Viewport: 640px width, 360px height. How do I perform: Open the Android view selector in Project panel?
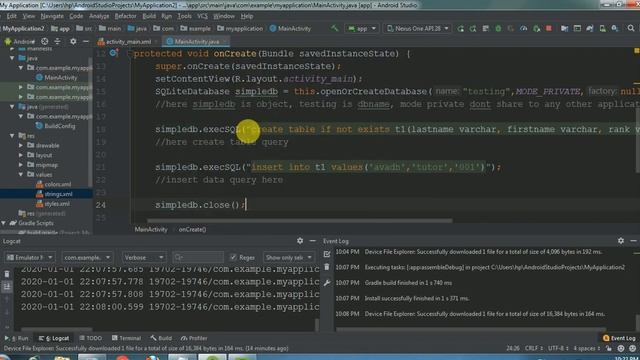pos(20,41)
